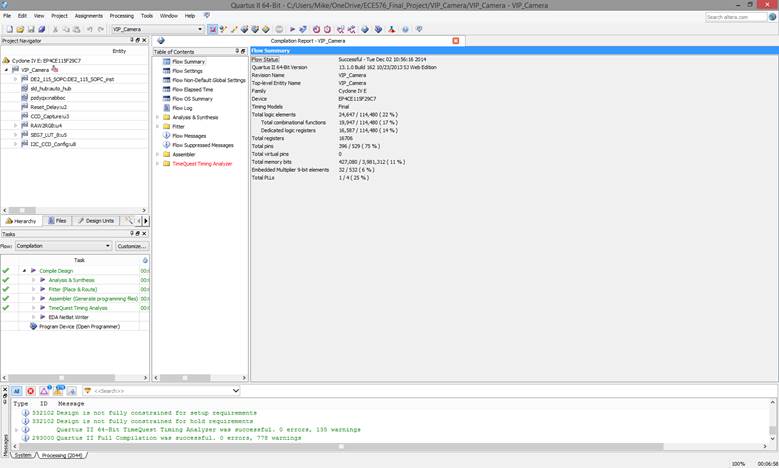Screen dimensions: 779x468
Task: Toggle the Info message filter icon
Action: 72,391
